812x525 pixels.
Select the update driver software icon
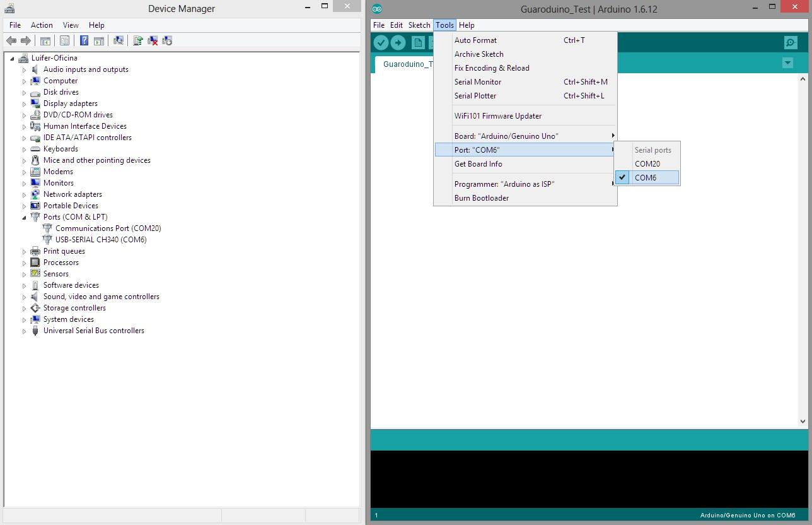point(138,40)
